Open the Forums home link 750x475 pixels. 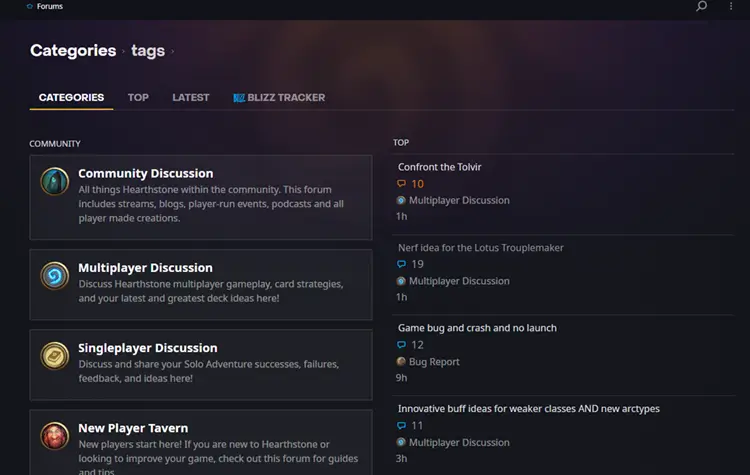50,6
